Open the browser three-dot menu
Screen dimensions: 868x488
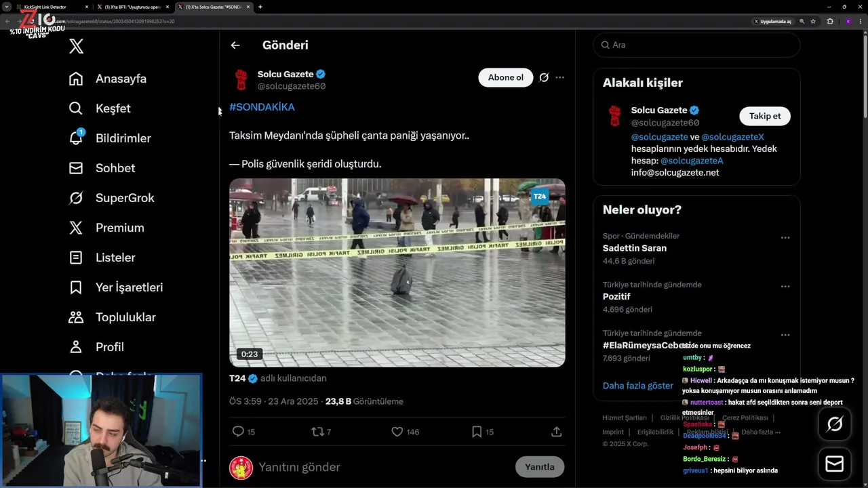tap(860, 21)
